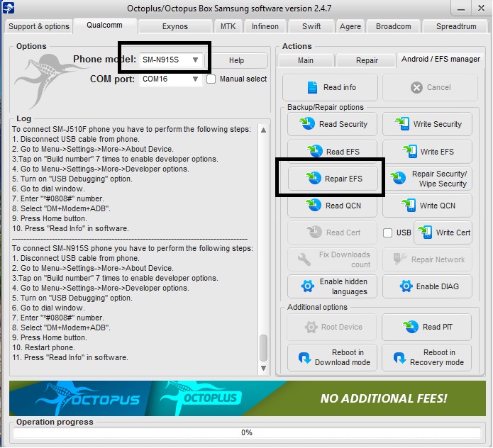Click the Read info document icon
Screen dimensions: 493x448
[x=312, y=87]
